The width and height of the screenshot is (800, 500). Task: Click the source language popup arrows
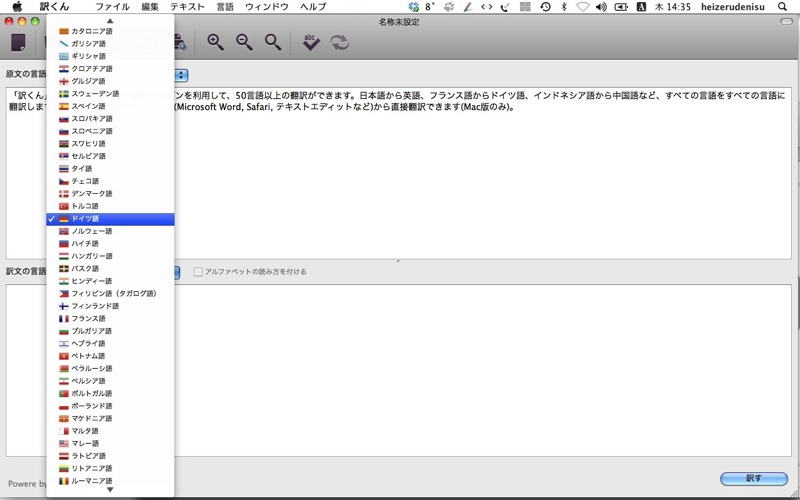[182, 76]
